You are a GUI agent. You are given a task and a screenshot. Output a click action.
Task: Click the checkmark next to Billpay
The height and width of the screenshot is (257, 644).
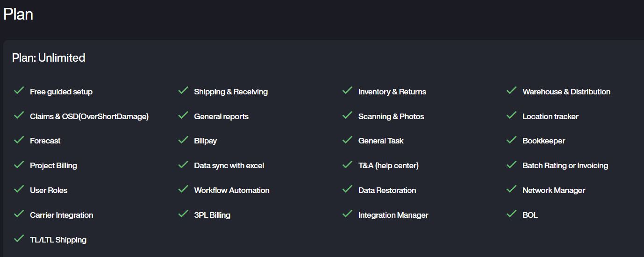[183, 140]
